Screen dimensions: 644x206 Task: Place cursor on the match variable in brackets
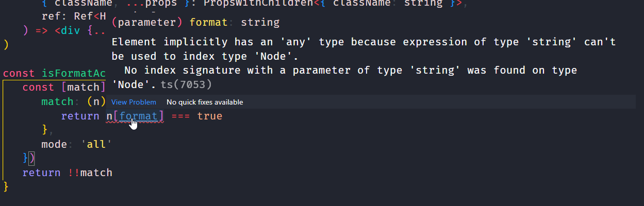coord(87,88)
